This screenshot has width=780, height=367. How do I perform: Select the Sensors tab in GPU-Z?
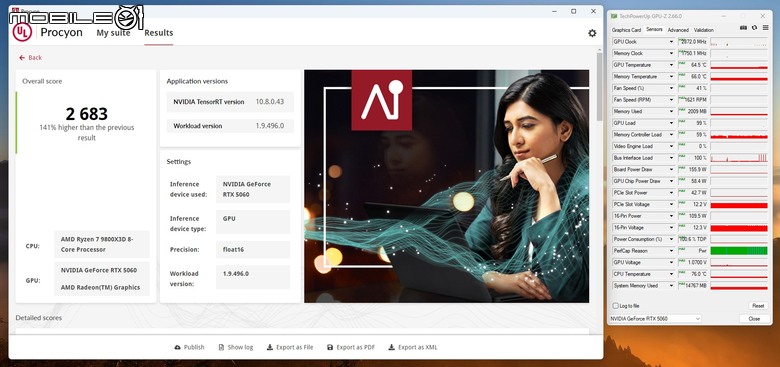[654, 29]
